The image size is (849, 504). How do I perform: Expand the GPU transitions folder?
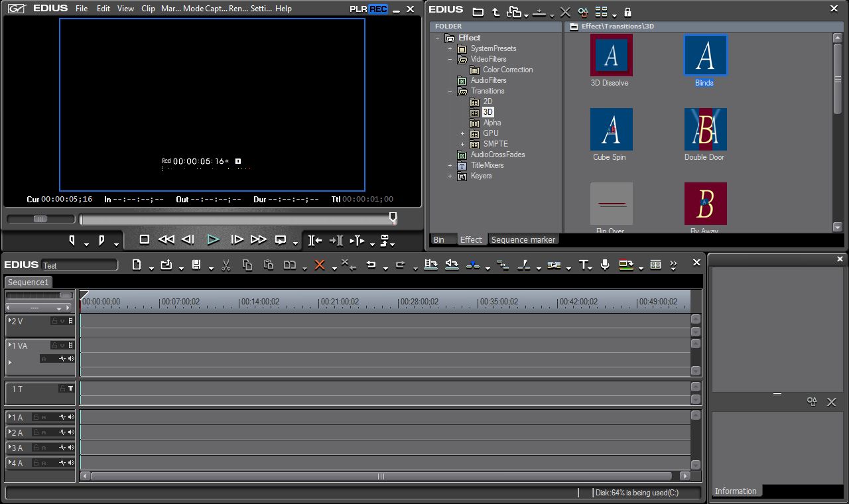tap(463, 133)
